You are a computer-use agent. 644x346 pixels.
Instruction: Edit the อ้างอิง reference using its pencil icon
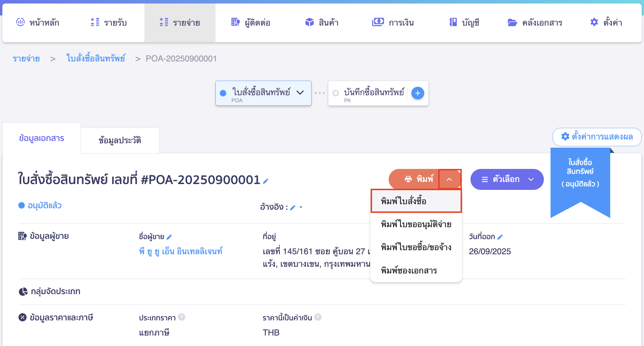pyautogui.click(x=293, y=207)
